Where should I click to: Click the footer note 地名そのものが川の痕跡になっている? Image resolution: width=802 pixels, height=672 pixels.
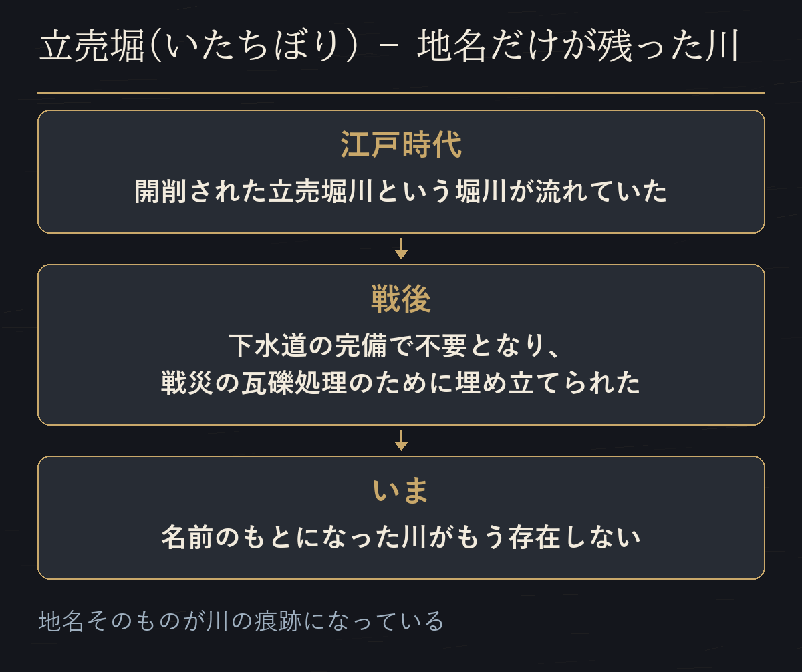[241, 621]
